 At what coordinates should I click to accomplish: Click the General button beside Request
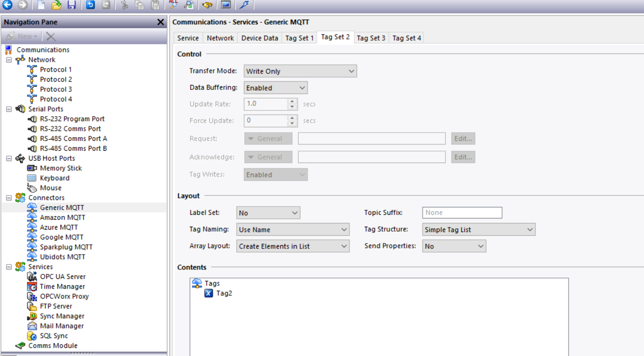click(x=268, y=138)
